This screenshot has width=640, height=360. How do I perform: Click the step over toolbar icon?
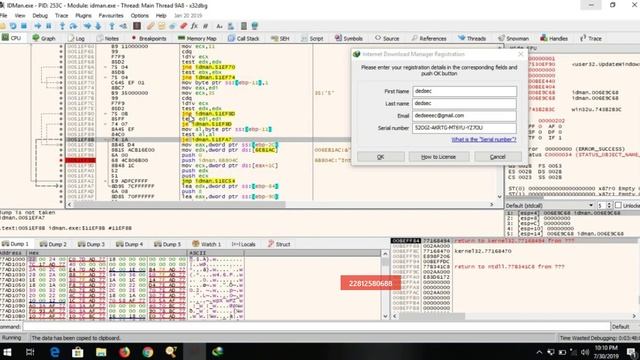(x=73, y=26)
